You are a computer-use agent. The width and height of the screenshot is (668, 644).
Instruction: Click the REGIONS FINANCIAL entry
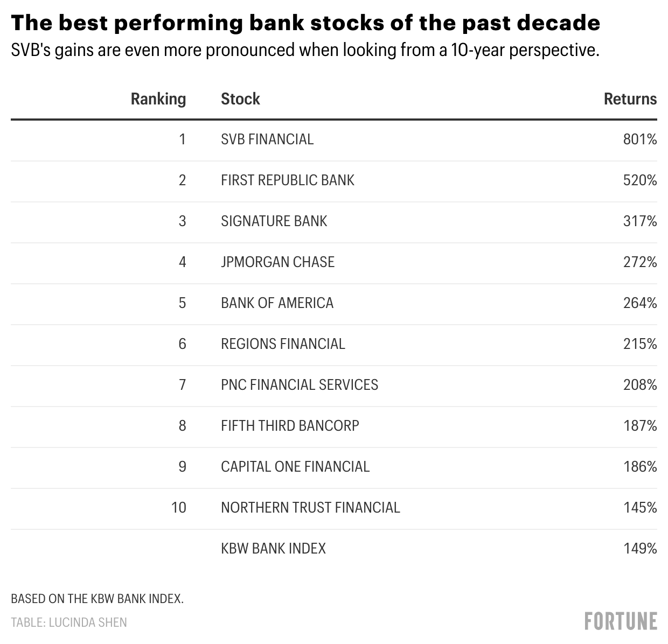coord(283,344)
